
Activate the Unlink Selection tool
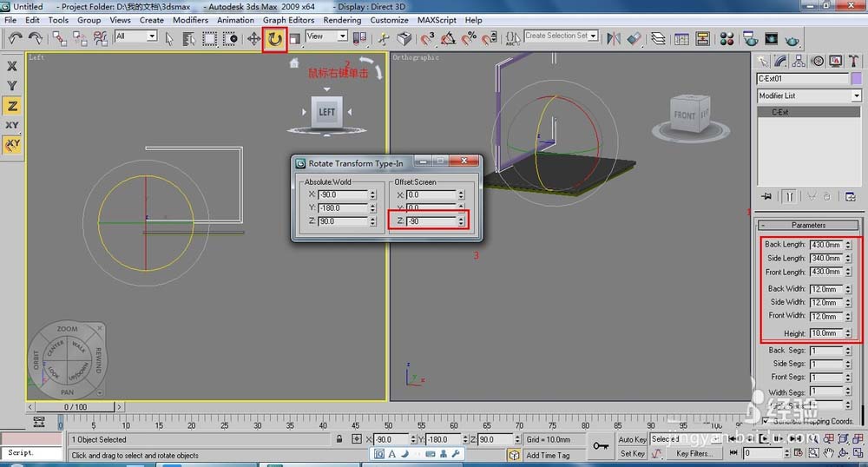80,38
